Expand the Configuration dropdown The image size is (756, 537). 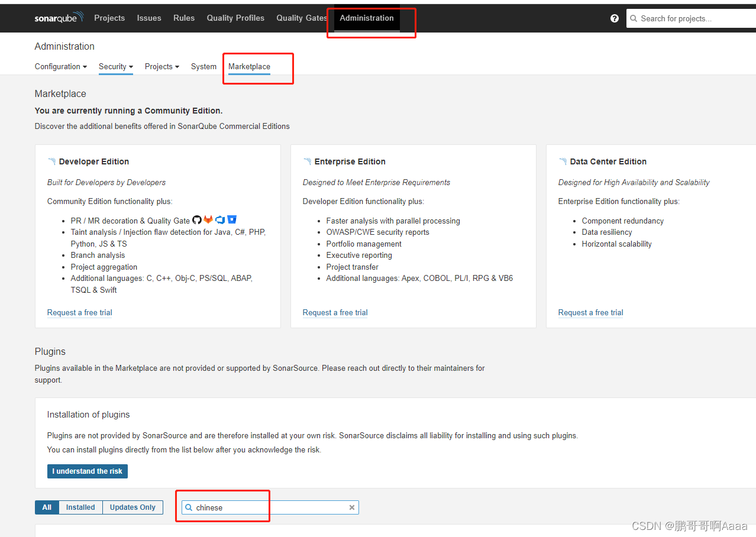pos(61,67)
